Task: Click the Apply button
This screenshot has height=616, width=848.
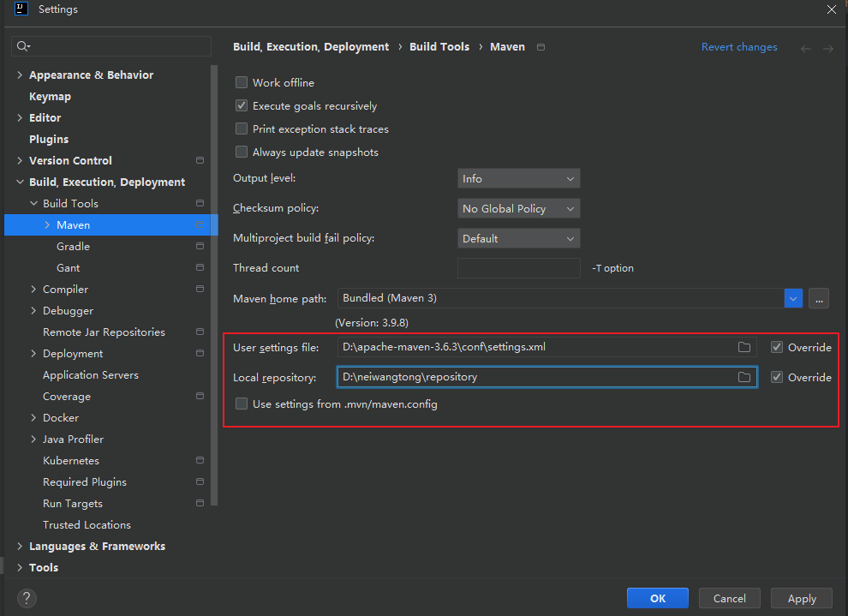Action: point(802,598)
